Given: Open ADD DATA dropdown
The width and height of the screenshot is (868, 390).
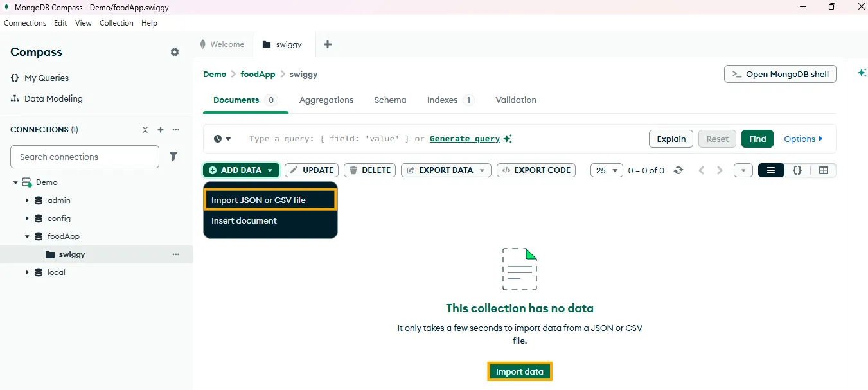Looking at the screenshot, I should pos(242,170).
